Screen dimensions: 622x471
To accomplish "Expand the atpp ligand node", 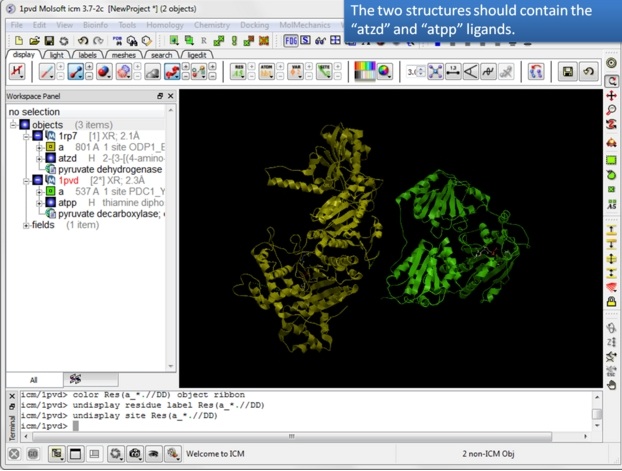I will 38,203.
